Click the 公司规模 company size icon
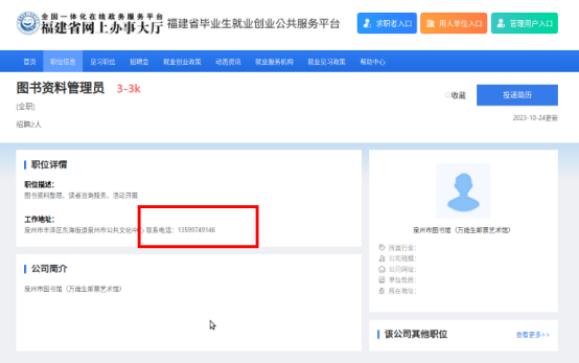 382,258
